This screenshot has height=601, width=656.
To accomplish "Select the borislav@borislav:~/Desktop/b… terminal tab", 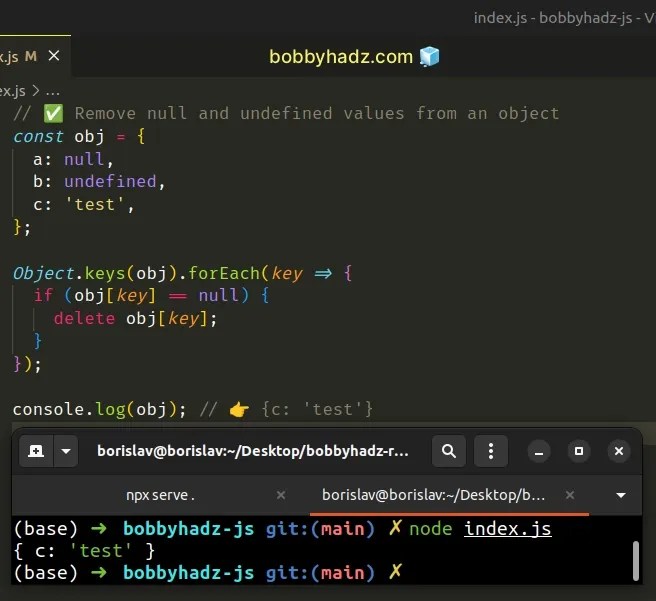I will [x=433, y=495].
